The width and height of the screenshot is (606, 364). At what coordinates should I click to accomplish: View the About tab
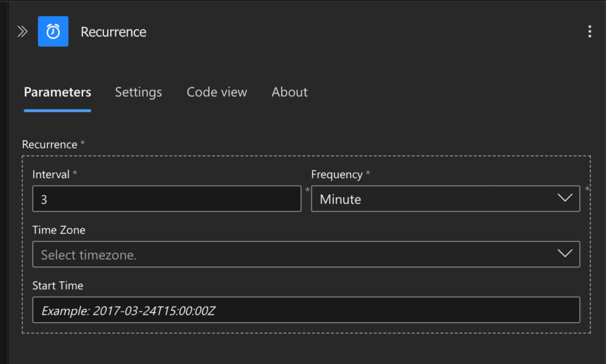289,92
